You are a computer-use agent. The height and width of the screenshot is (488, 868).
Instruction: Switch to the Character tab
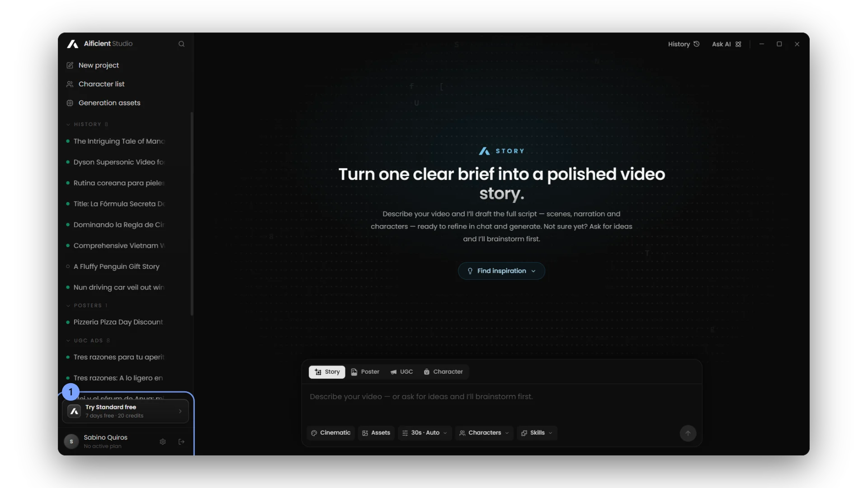click(x=443, y=372)
